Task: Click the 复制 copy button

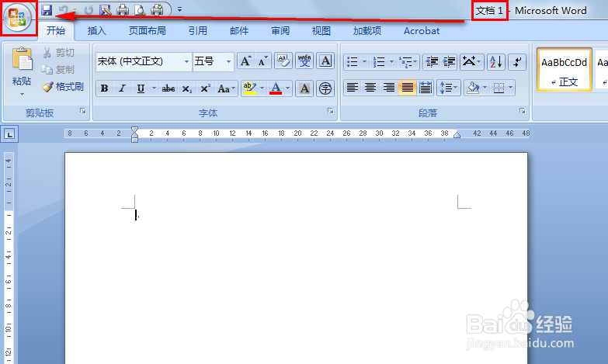Action: (x=58, y=69)
